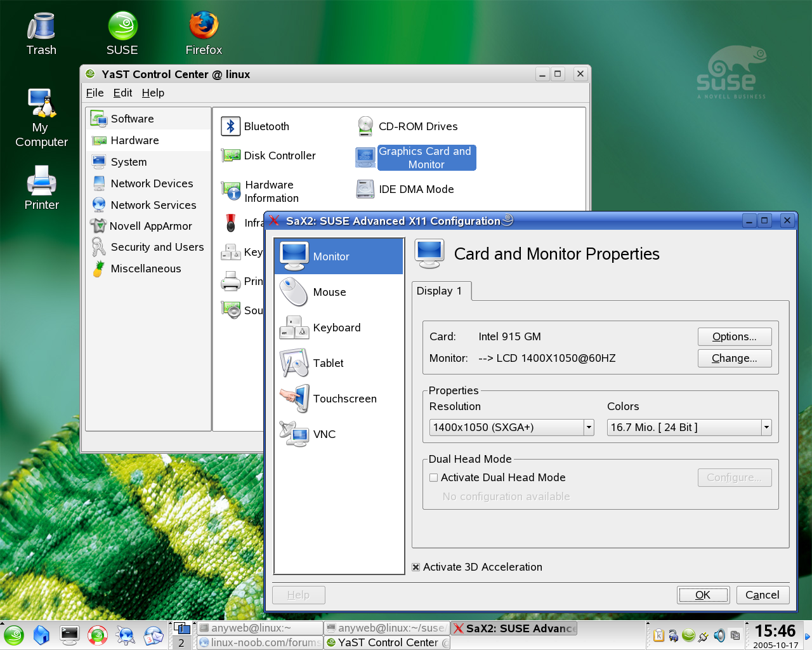Open the Trash desktop icon
Viewport: 812px width, 650px height.
click(41, 34)
